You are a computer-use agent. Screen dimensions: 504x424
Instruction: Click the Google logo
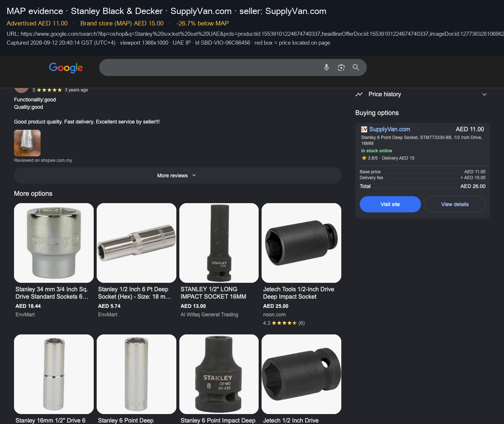point(66,67)
